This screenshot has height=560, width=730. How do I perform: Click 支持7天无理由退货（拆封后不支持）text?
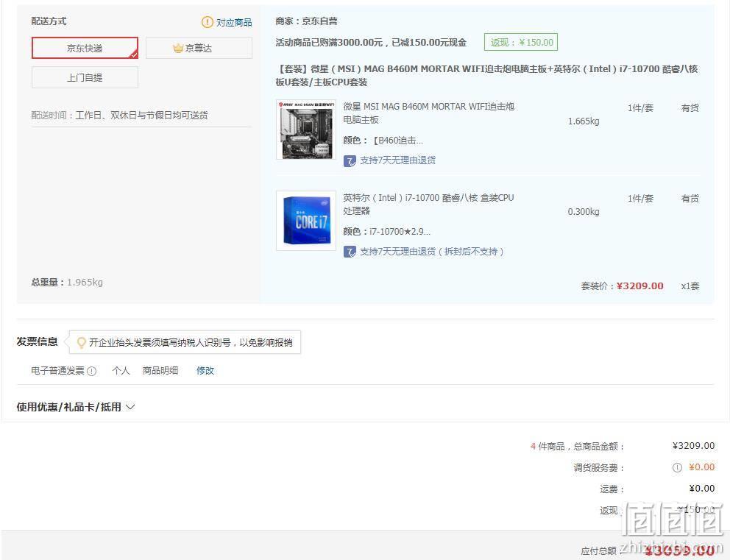pyautogui.click(x=431, y=252)
